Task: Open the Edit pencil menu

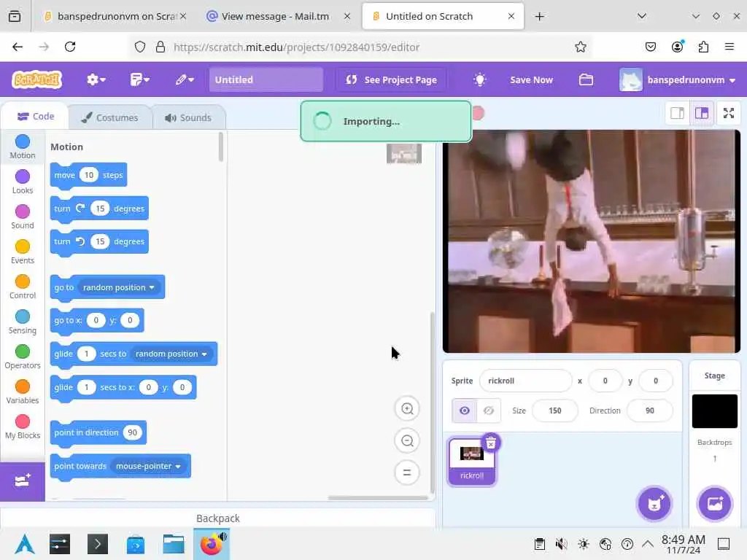Action: (185, 79)
